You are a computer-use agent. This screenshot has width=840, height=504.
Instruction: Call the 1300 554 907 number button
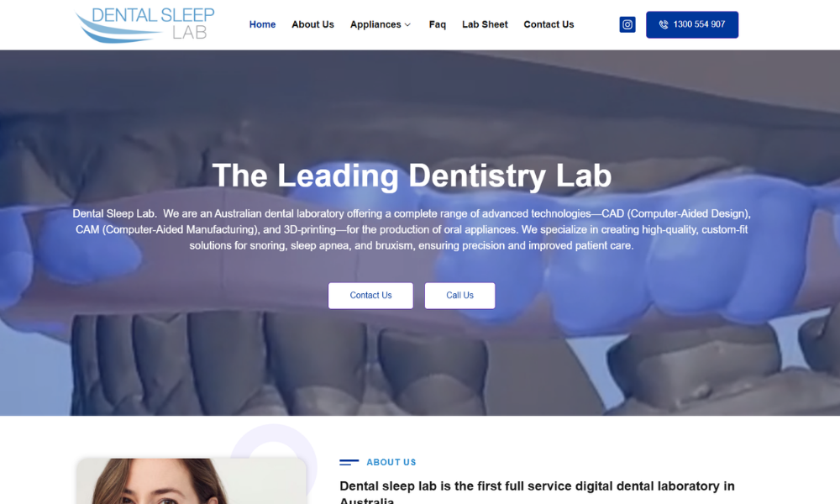tap(692, 24)
